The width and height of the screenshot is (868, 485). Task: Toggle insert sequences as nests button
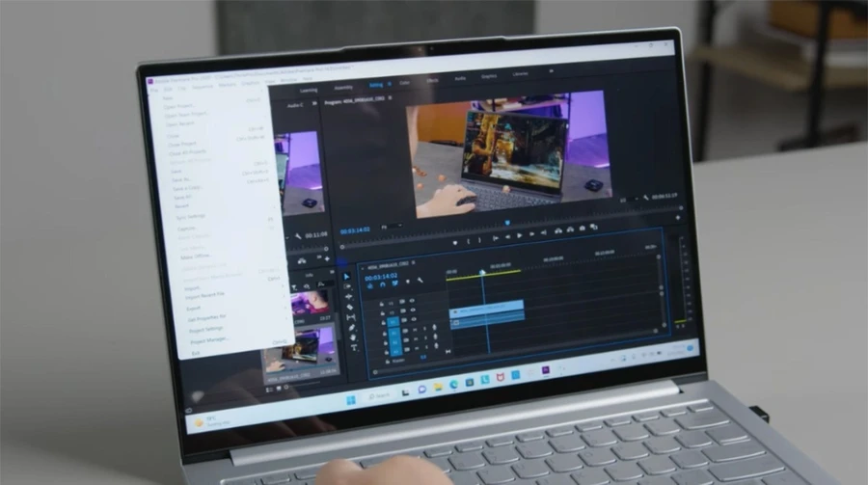point(369,285)
